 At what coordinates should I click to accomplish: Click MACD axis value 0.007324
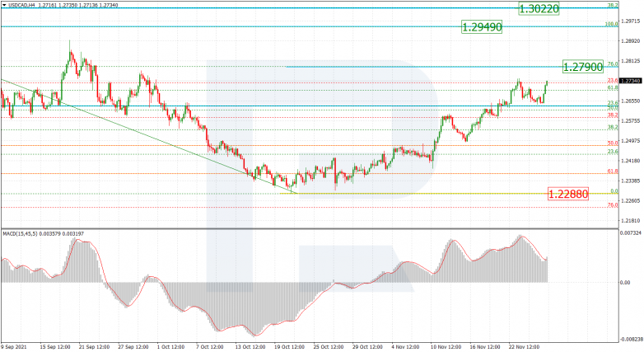(x=632, y=233)
